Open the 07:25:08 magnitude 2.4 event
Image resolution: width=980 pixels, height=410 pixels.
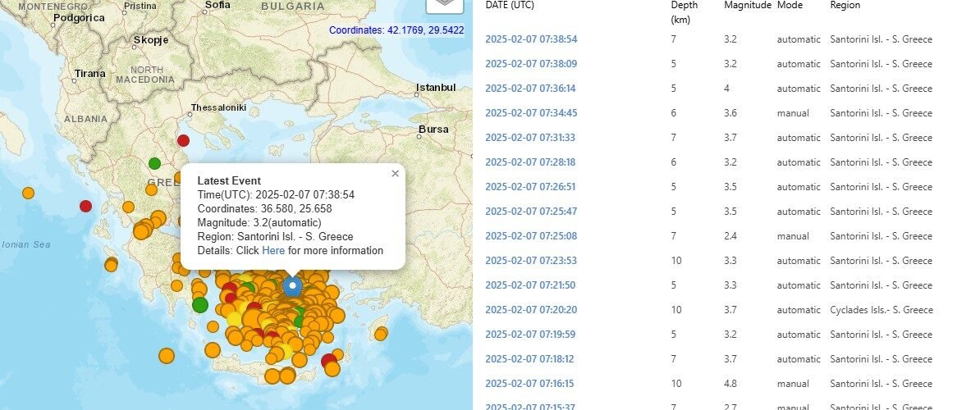[x=531, y=236]
